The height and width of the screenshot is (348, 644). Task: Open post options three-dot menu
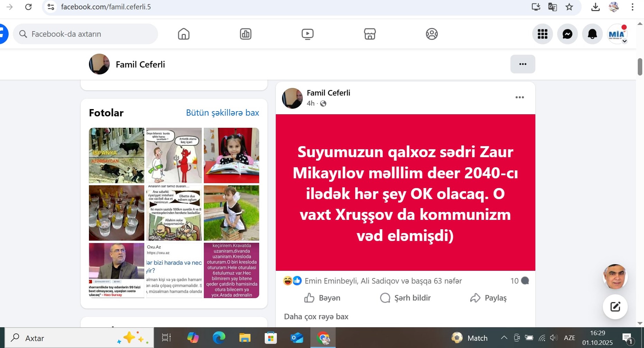(x=519, y=97)
